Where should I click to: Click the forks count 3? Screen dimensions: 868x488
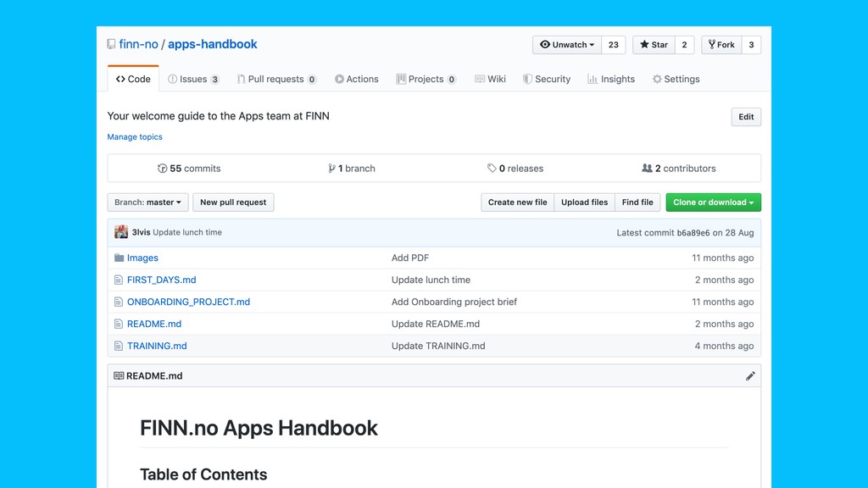[x=751, y=45]
